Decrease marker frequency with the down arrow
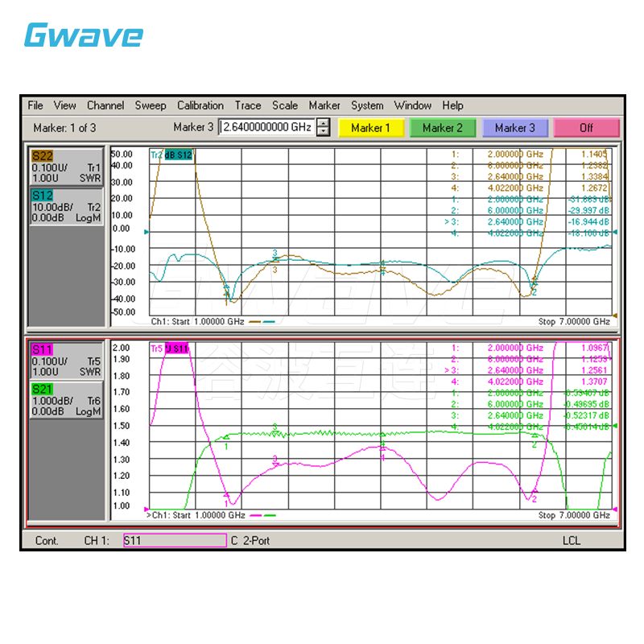Screen dimensions: 644x644 pyautogui.click(x=324, y=131)
